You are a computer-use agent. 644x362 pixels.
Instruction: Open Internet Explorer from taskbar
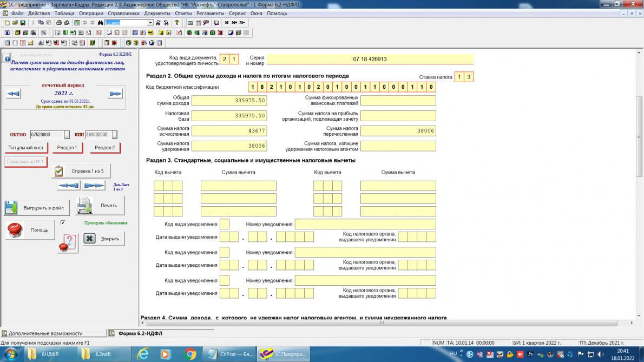[143, 354]
